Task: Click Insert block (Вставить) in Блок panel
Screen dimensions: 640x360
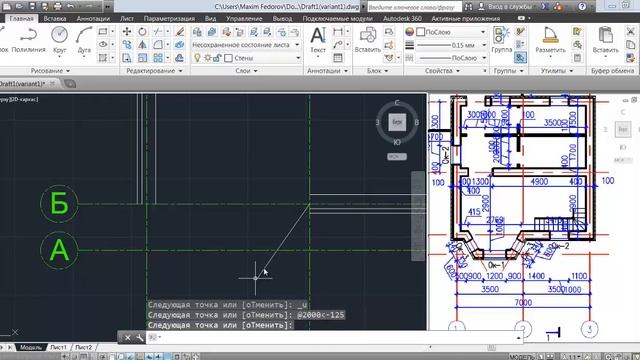Action: [x=368, y=40]
